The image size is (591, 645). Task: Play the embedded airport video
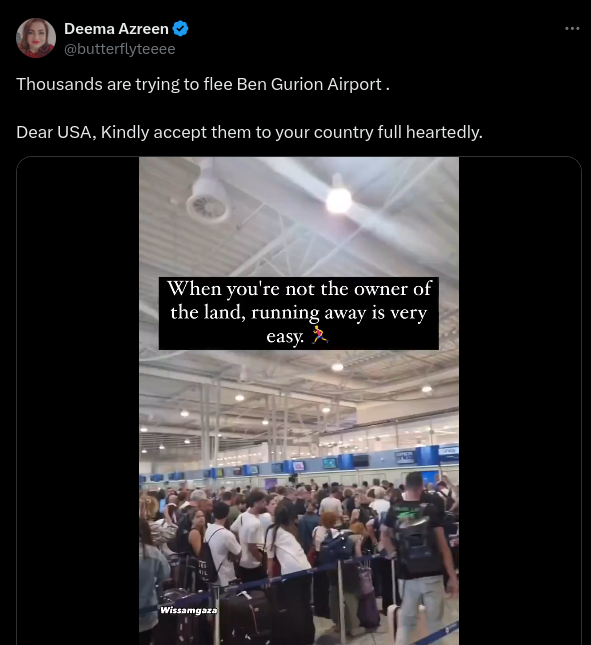pyautogui.click(x=299, y=401)
